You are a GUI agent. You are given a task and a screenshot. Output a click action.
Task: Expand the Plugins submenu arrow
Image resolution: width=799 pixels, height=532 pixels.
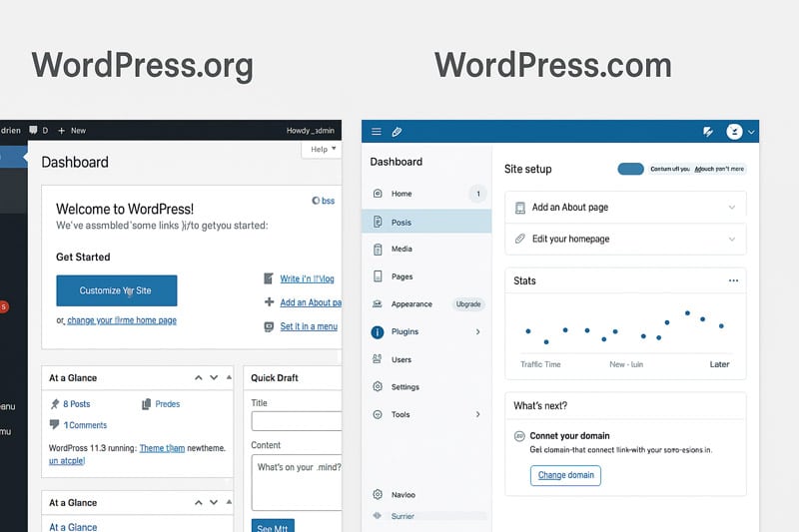click(478, 332)
